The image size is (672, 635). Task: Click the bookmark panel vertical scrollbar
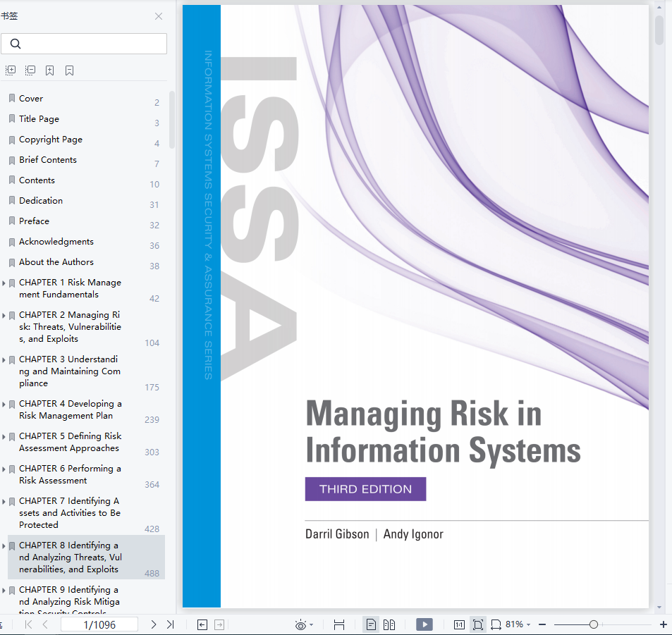coord(172,120)
